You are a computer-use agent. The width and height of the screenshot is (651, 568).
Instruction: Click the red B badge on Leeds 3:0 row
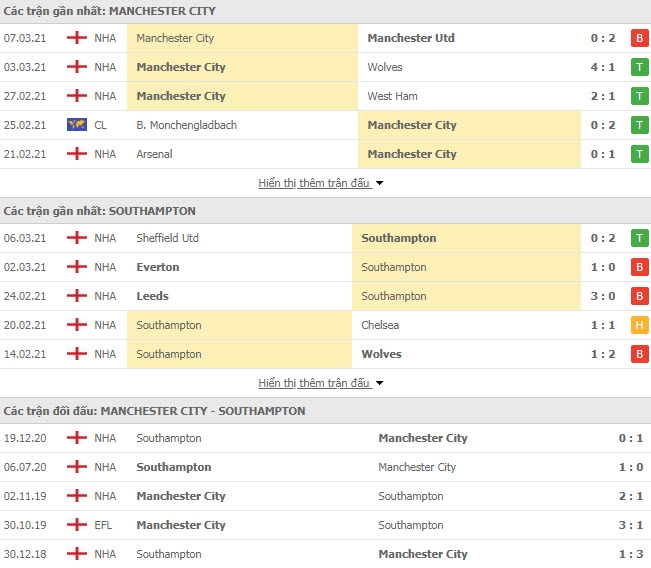[x=640, y=296]
